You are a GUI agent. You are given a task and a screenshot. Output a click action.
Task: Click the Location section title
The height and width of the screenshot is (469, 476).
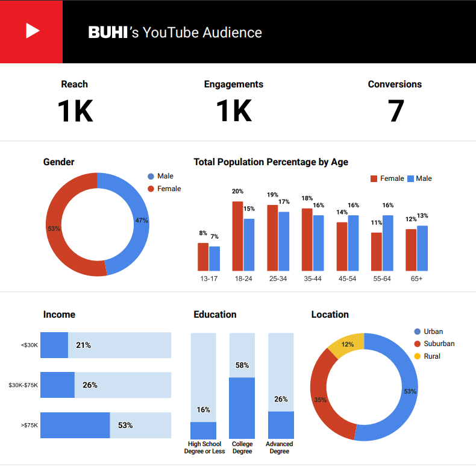[x=330, y=315]
